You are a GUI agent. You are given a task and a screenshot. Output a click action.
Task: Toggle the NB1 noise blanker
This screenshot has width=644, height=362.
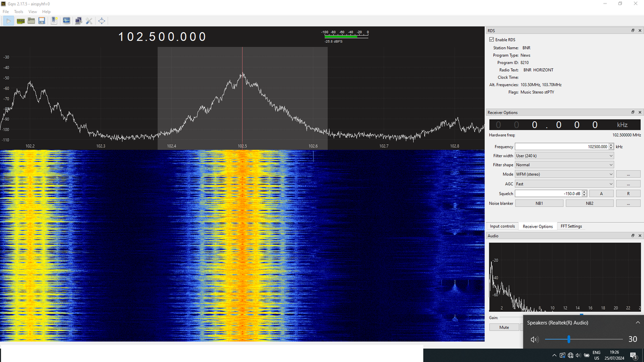pos(539,204)
